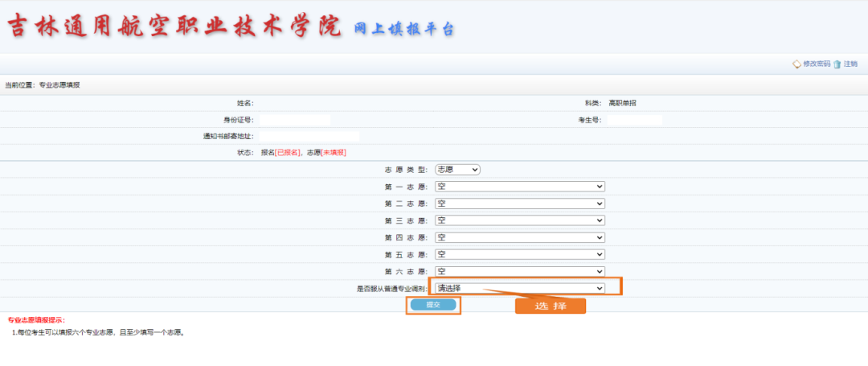Click the 考生号 field
Viewport: 868px width, 366px height.
(634, 120)
